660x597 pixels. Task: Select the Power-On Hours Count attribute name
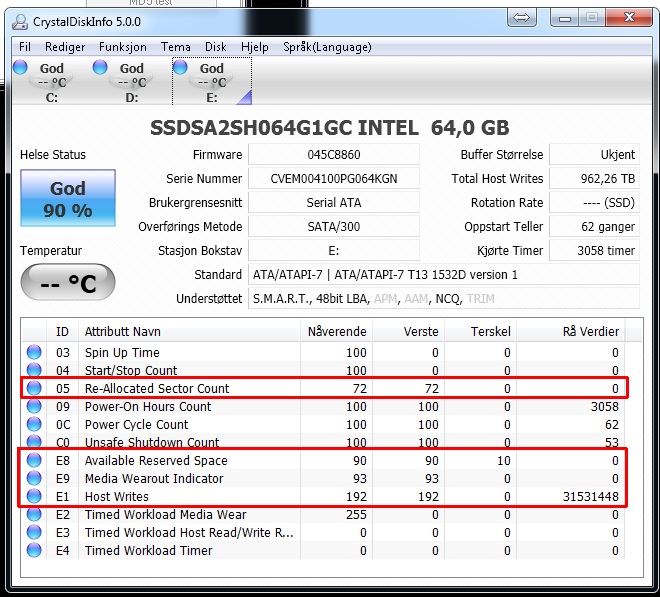pos(148,406)
